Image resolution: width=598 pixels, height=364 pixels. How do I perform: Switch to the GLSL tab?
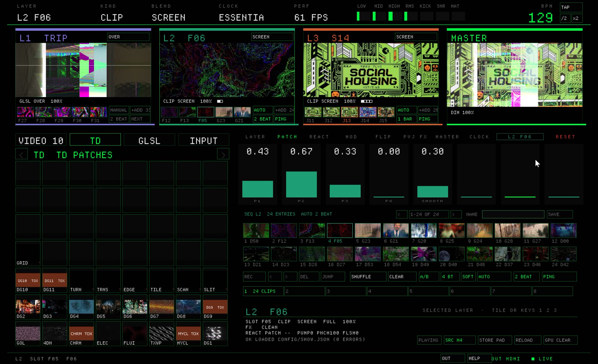point(149,140)
